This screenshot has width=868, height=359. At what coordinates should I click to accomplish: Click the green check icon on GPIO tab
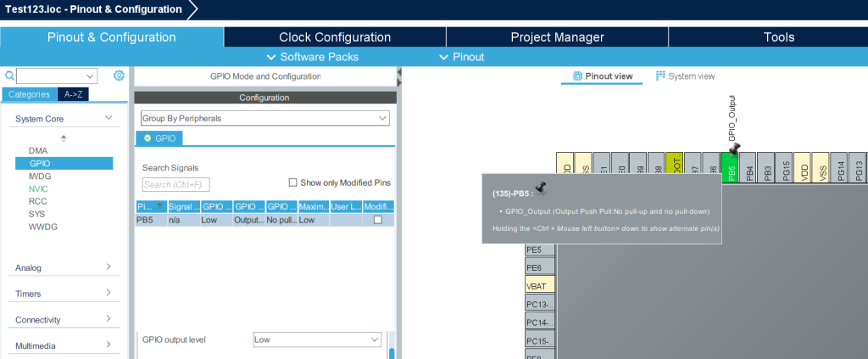[147, 137]
